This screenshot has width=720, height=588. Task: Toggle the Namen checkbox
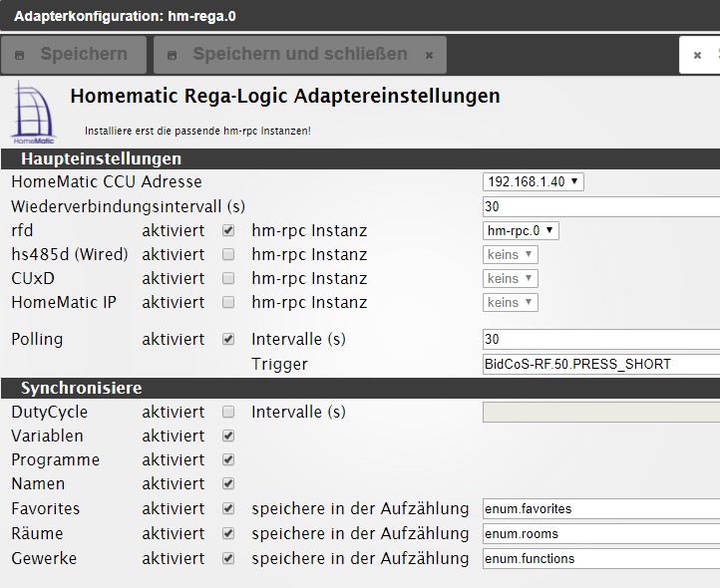click(228, 483)
